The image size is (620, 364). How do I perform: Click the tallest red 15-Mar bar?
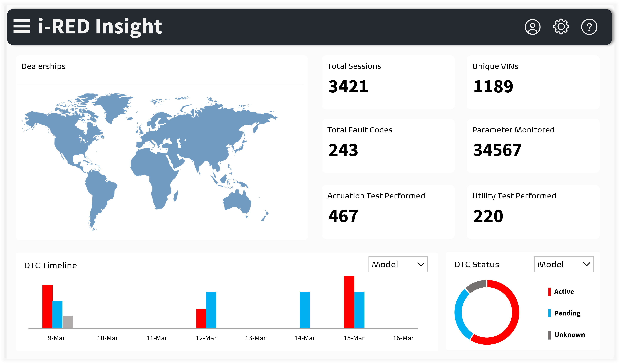click(x=349, y=302)
